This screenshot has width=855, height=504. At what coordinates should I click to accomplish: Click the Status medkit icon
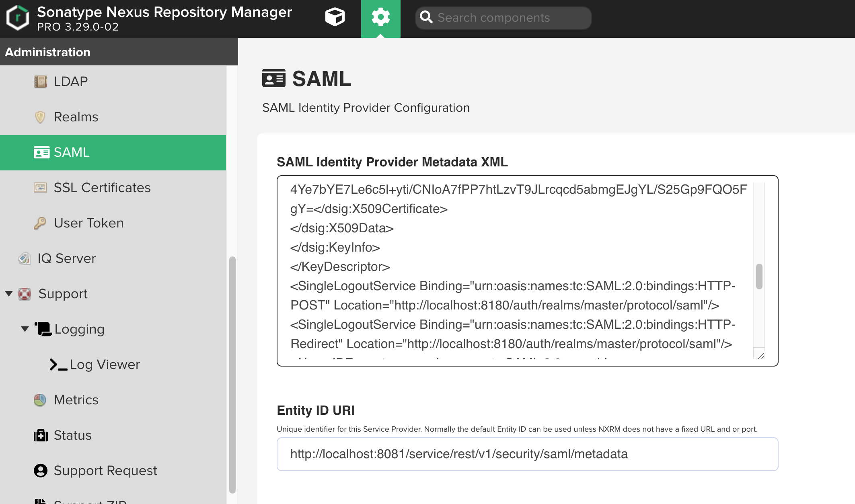[41, 435]
